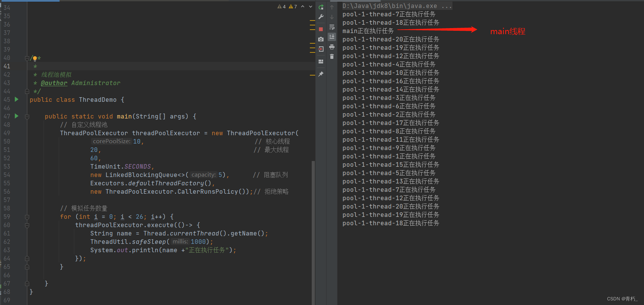Pin the run tab
Image resolution: width=644 pixels, height=305 pixels.
click(321, 74)
